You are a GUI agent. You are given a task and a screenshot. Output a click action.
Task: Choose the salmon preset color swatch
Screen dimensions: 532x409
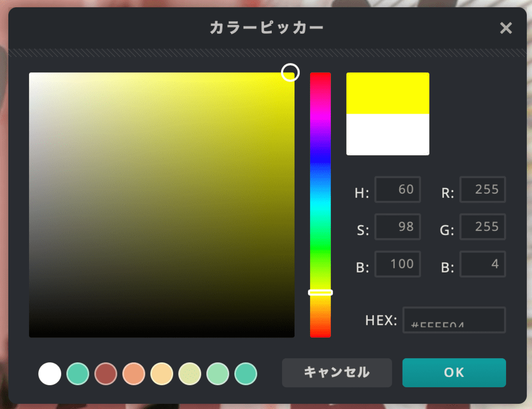click(x=134, y=373)
